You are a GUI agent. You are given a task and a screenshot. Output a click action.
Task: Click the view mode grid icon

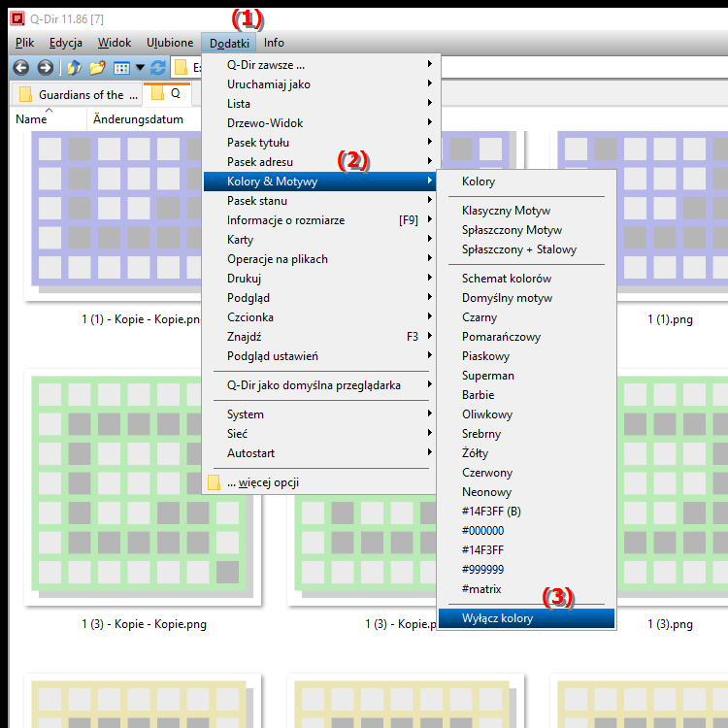[x=121, y=68]
